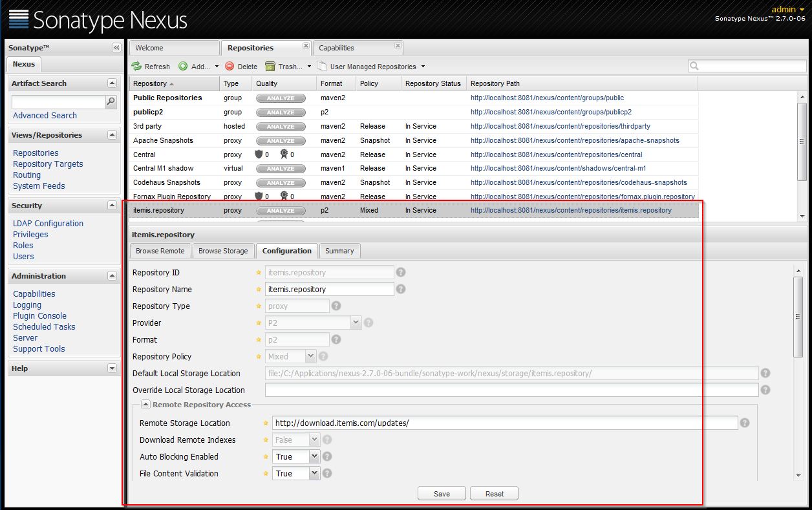Select the Codehaus Snapshots repository row
This screenshot has height=510, width=812.
tap(414, 182)
